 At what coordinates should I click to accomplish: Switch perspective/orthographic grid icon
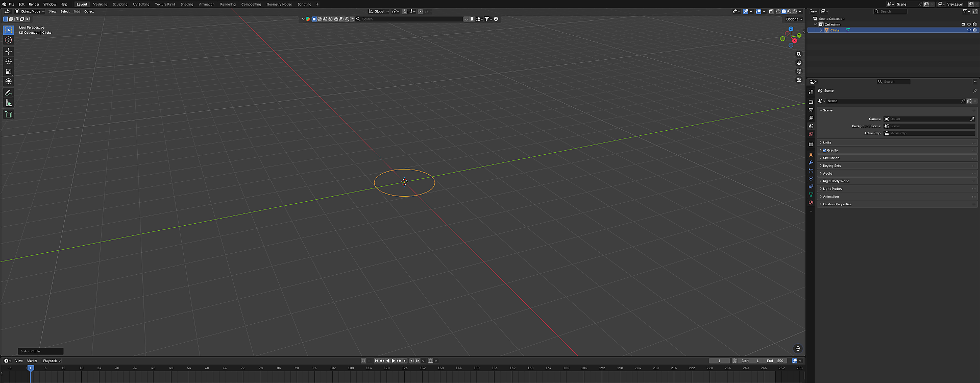point(799,80)
